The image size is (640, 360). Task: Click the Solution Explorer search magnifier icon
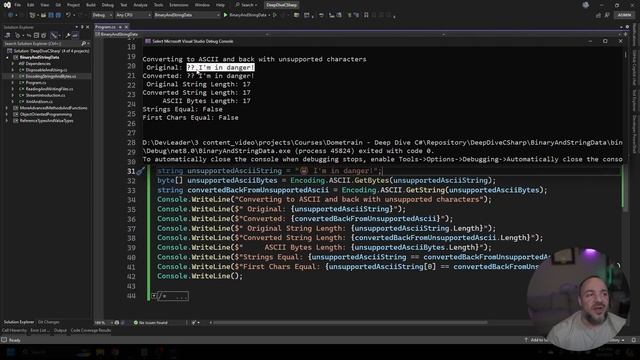[84, 44]
